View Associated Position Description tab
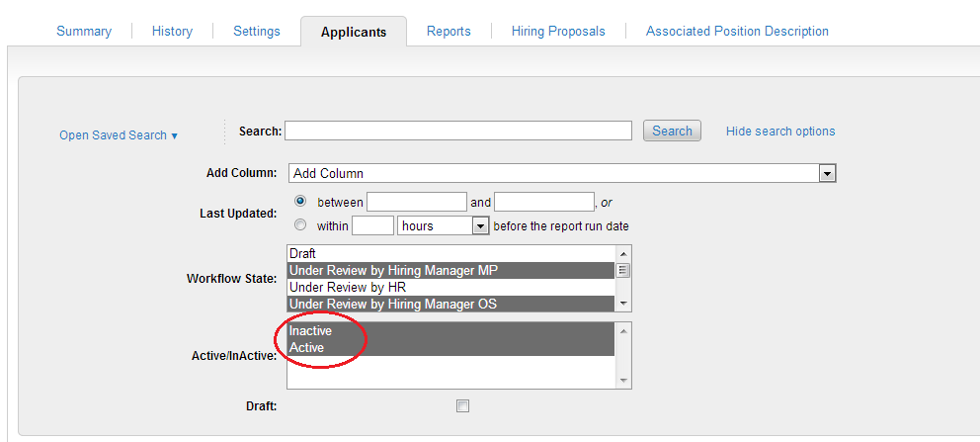 [737, 32]
